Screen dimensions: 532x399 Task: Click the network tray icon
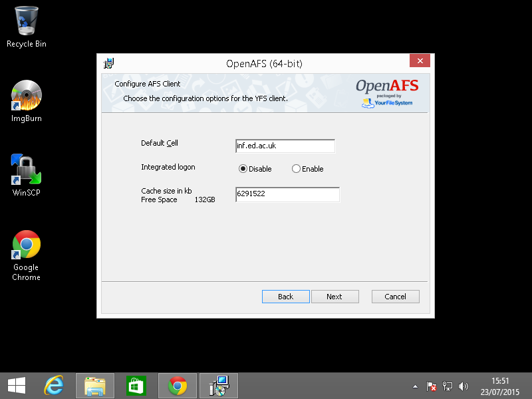(448, 386)
